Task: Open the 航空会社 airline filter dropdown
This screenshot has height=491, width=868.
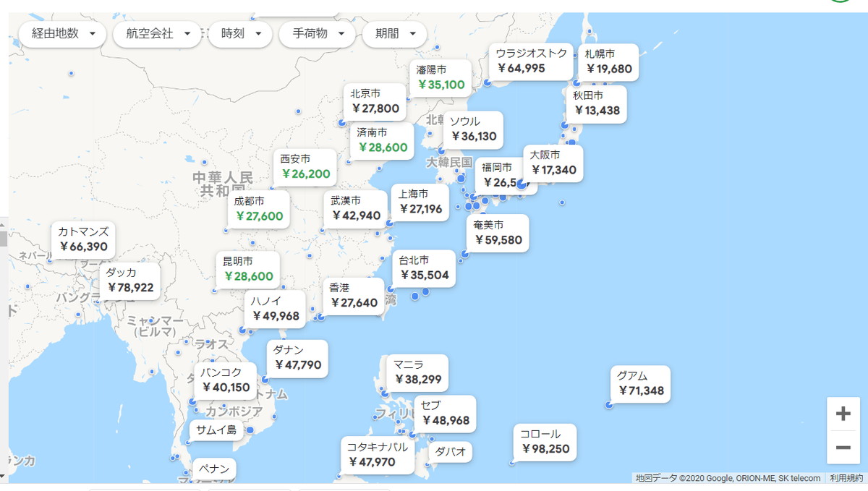Action: 158,33
